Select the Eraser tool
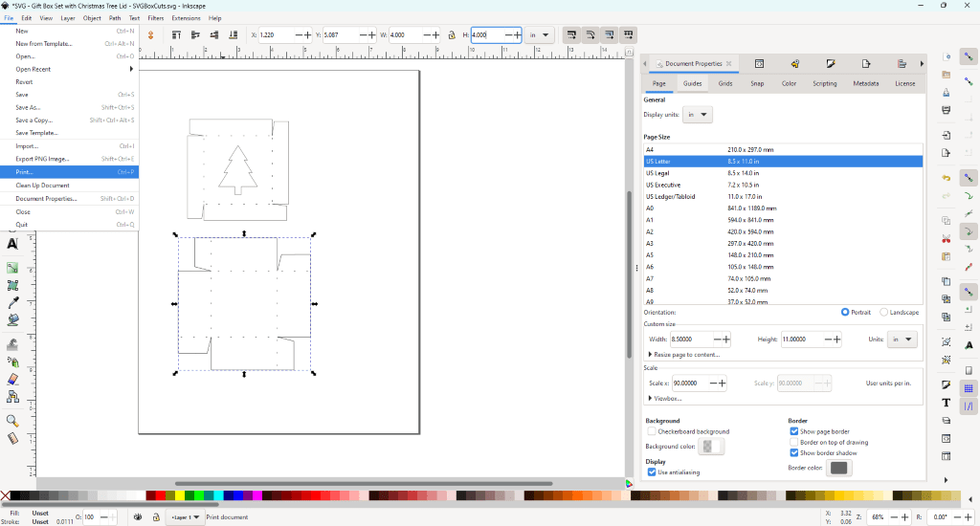 [x=12, y=380]
